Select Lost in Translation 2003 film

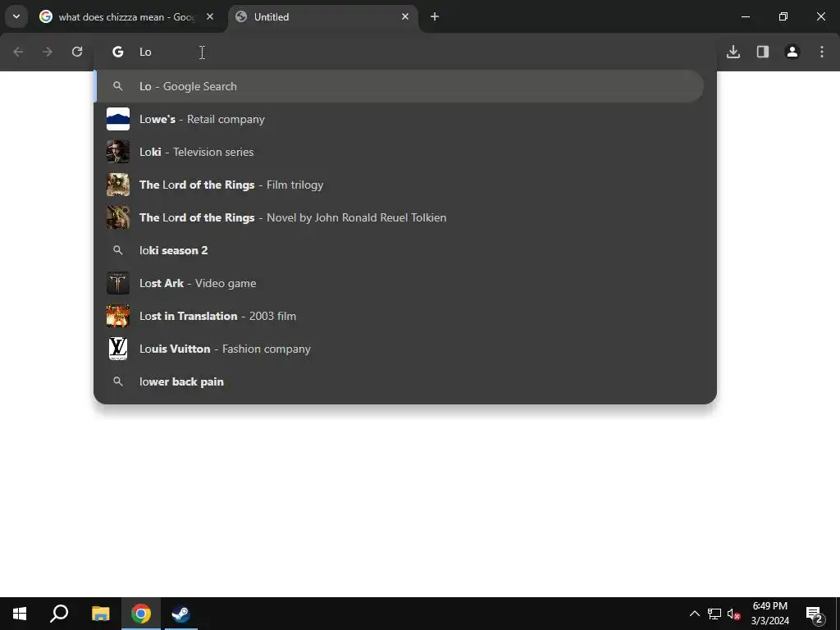pos(405,316)
